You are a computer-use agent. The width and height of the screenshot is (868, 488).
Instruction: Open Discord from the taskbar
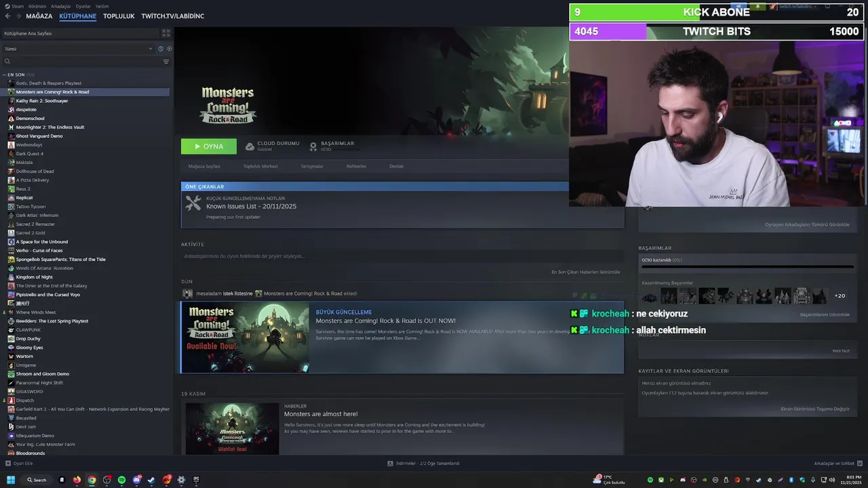click(x=136, y=480)
